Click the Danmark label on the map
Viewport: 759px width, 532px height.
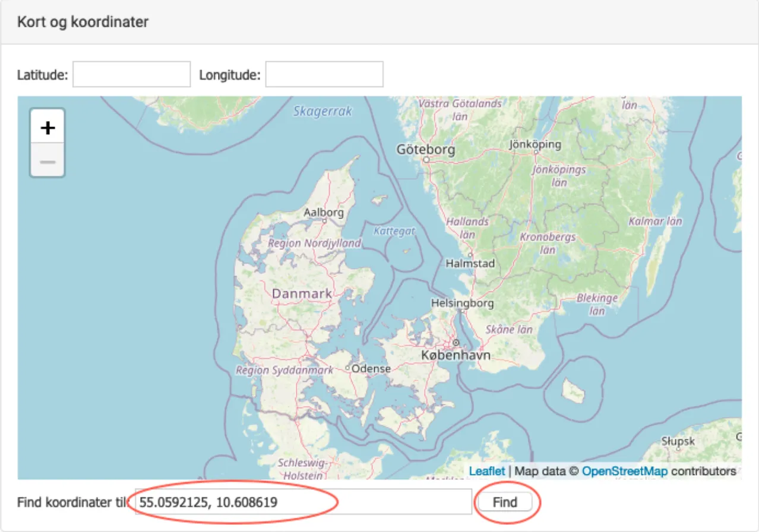(x=302, y=293)
